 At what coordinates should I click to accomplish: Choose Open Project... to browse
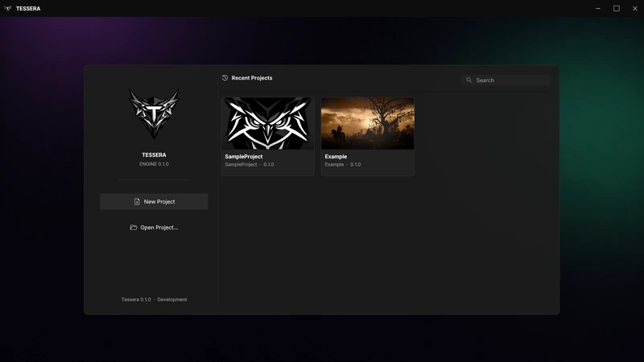(154, 228)
